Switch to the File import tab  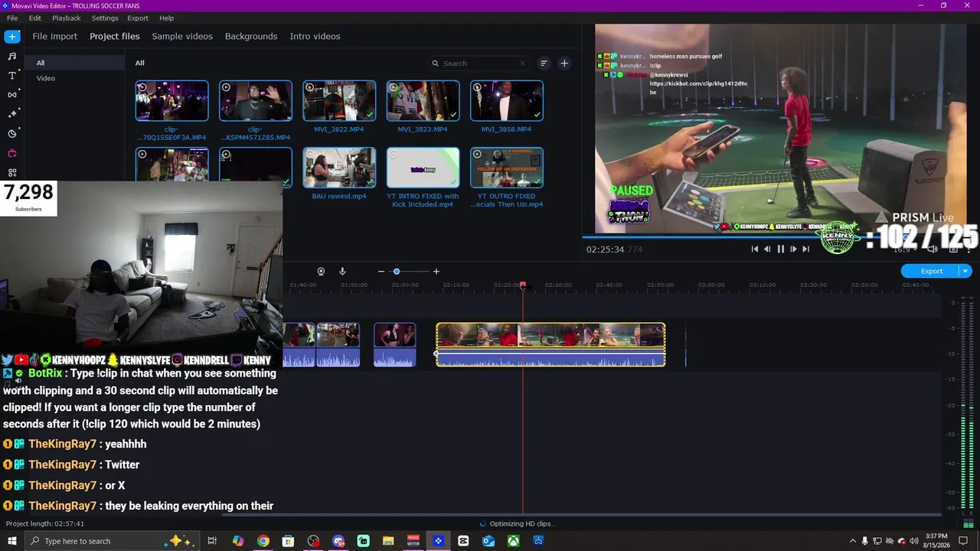(54, 36)
